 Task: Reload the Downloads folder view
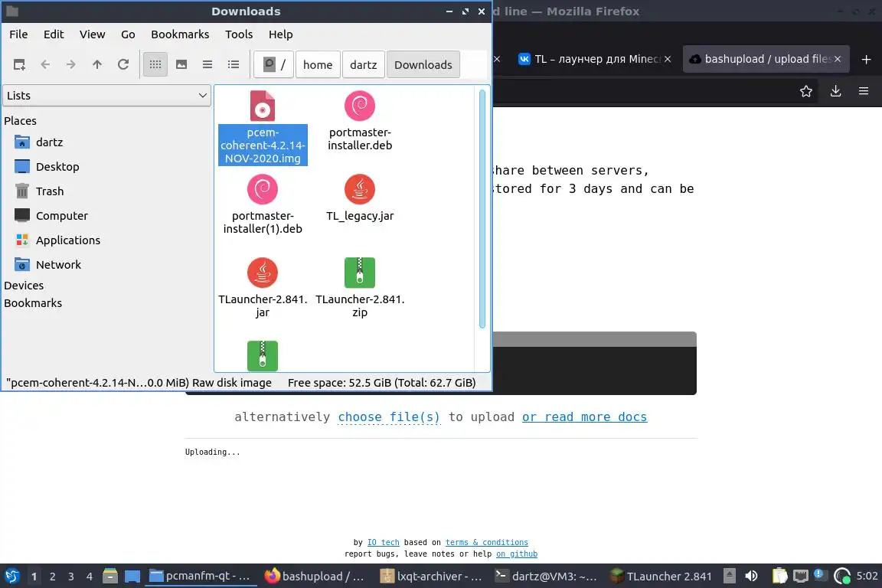click(x=123, y=65)
